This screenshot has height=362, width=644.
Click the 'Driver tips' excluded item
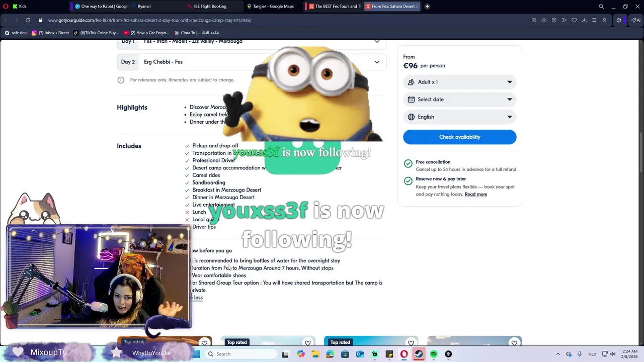pyautogui.click(x=204, y=227)
